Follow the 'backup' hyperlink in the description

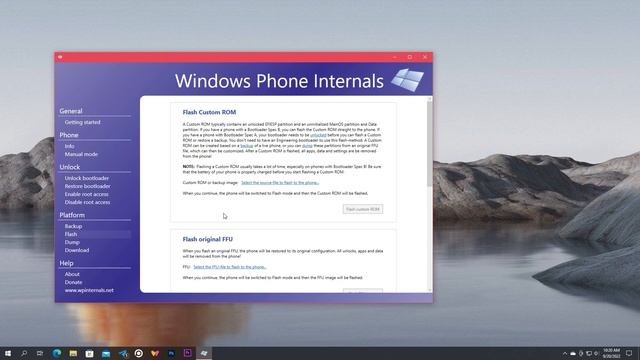247,145
